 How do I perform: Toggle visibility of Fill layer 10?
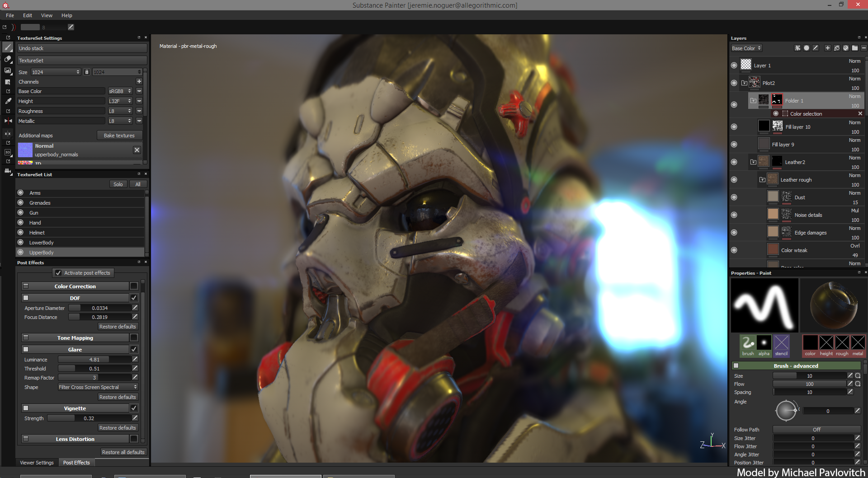click(x=734, y=127)
